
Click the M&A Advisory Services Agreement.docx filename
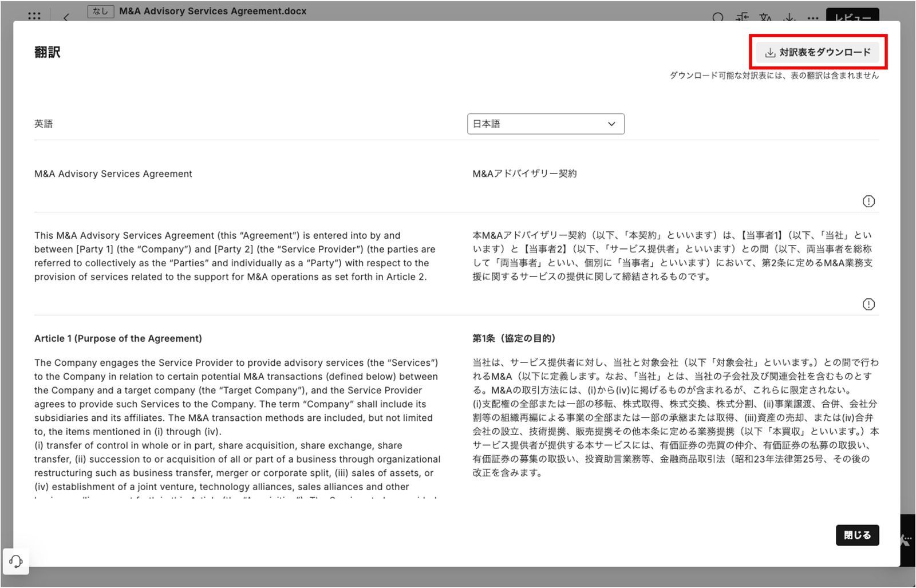point(212,11)
